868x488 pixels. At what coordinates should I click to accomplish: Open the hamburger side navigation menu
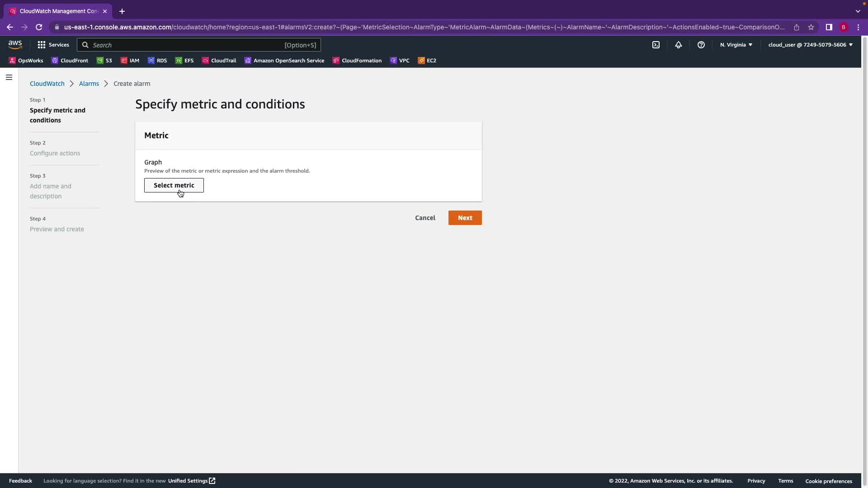[9, 77]
